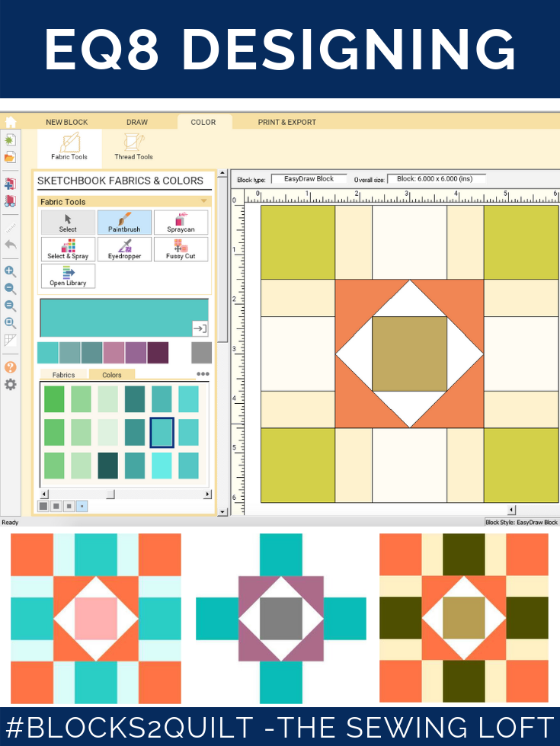560x746 pixels.
Task: Switch to NEW BLOCK tab
Action: [66, 122]
